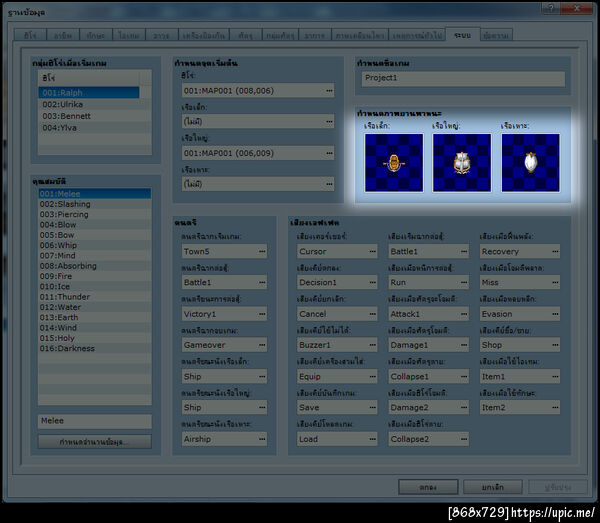
Task: Select element 012:Water
Action: 95,307
